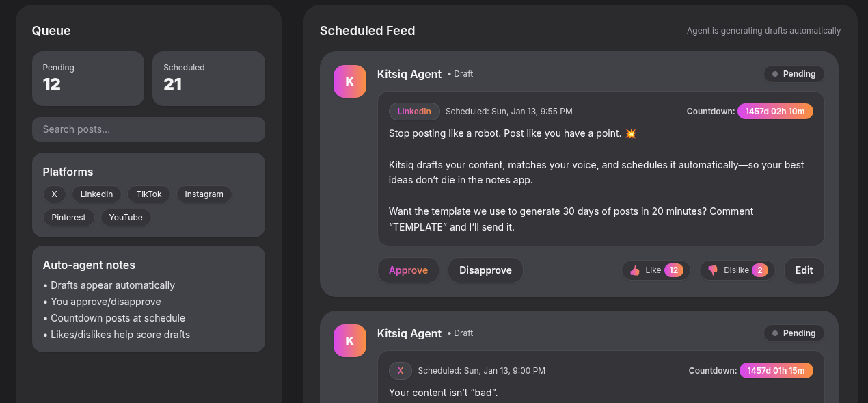Image resolution: width=868 pixels, height=403 pixels.
Task: Toggle the LinkedIn platform filter
Action: 96,194
